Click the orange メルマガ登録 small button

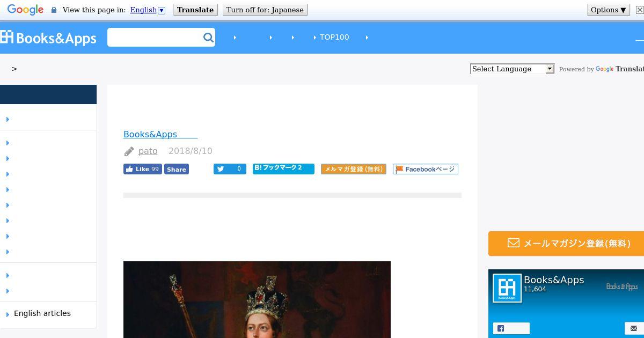[354, 169]
